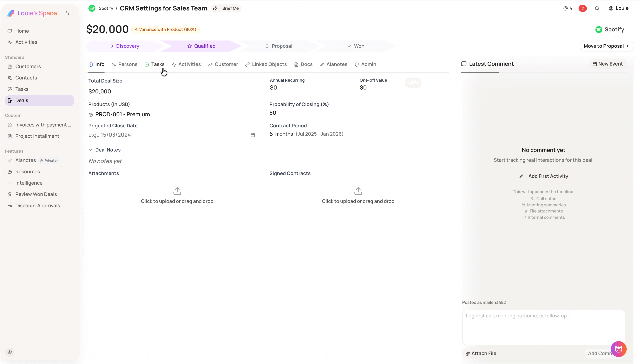Switch to the Customer tab
This screenshot has height=364, width=638.
[x=223, y=64]
